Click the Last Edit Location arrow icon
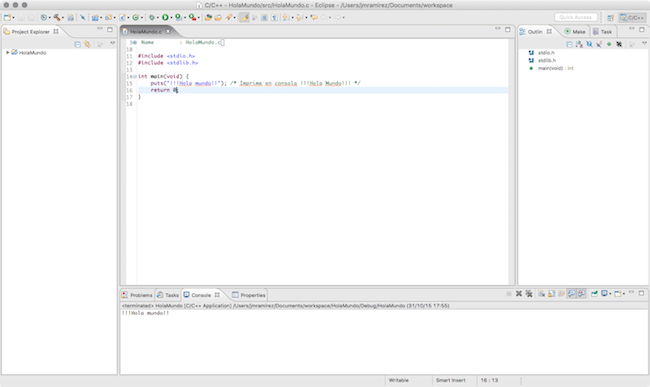Viewport: 650px width, 387px height. 314,17
